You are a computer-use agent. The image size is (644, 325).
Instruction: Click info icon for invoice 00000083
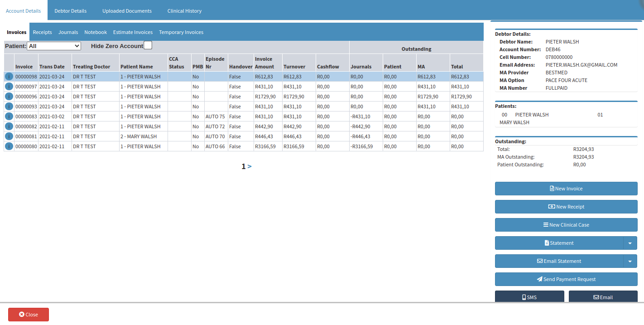point(9,116)
